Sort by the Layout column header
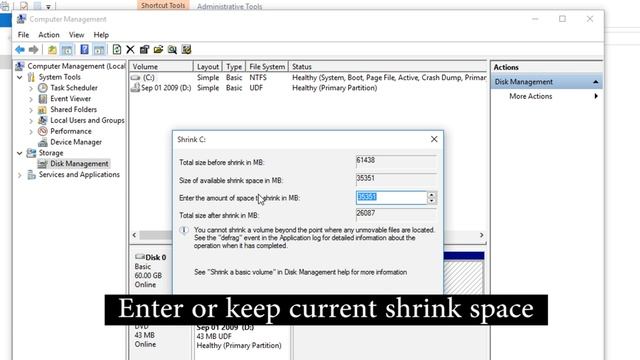Image resolution: width=640 pixels, height=360 pixels. 208,67
